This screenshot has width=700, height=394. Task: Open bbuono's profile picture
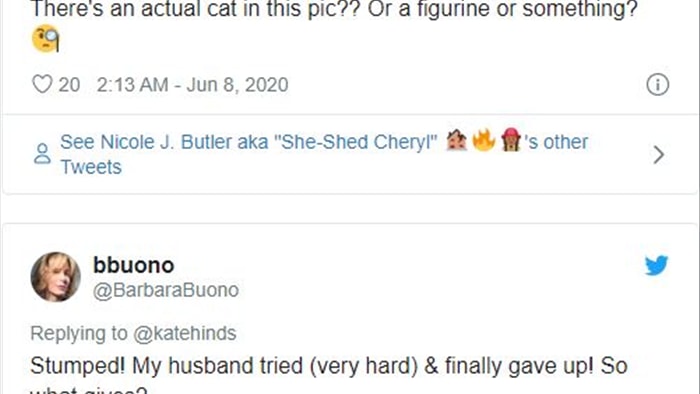(x=55, y=277)
